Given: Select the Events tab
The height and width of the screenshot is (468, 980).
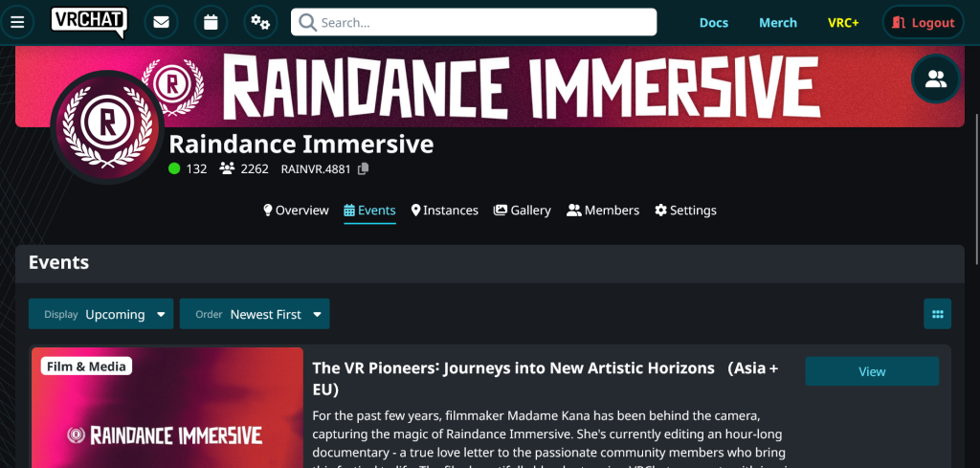Looking at the screenshot, I should pyautogui.click(x=369, y=211).
